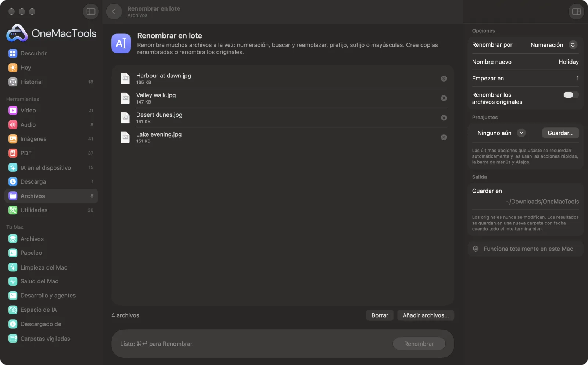
Task: Enable Renombrar los archivos originales switch
Action: [x=571, y=95]
